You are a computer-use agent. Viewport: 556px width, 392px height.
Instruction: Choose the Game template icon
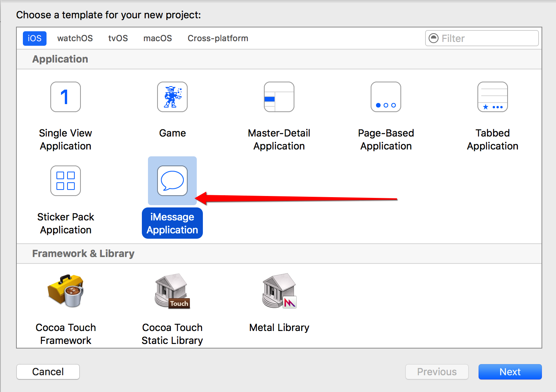[172, 97]
